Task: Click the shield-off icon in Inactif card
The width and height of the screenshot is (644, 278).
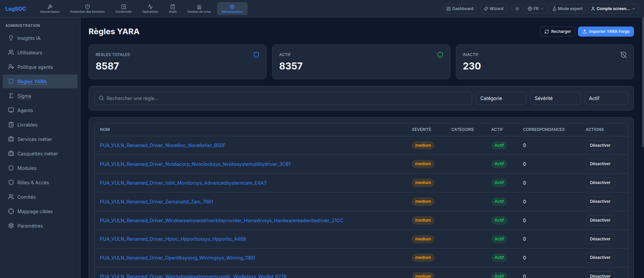Action: pyautogui.click(x=624, y=55)
